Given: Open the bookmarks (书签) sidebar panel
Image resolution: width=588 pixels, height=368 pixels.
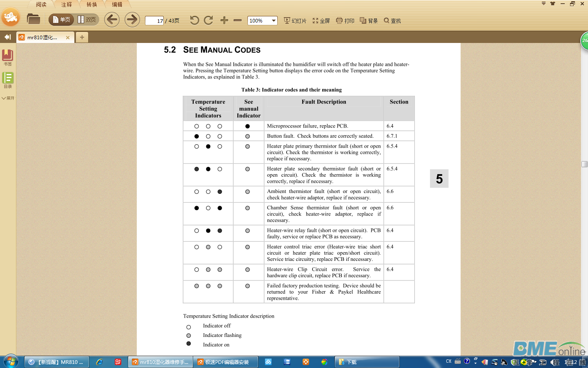Looking at the screenshot, I should point(8,57).
